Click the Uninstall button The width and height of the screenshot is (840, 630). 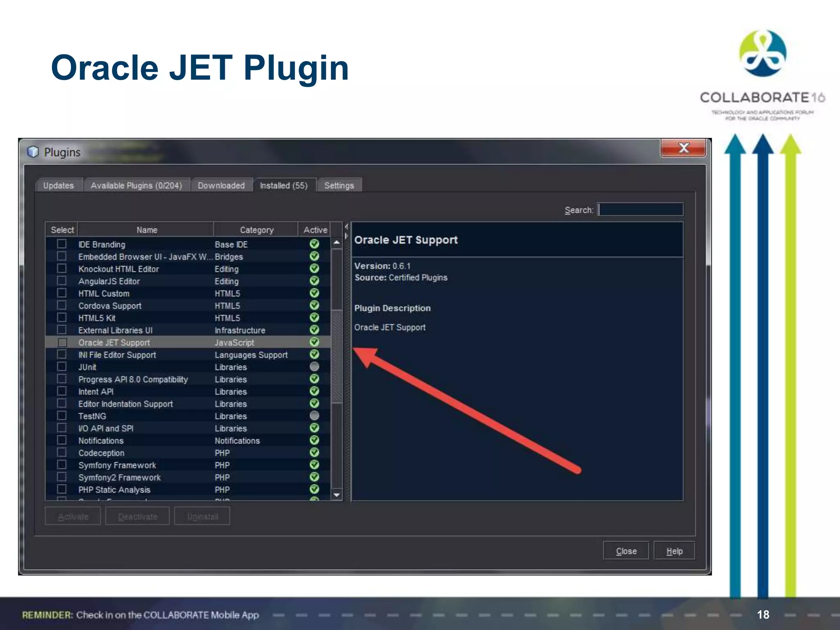(x=202, y=516)
